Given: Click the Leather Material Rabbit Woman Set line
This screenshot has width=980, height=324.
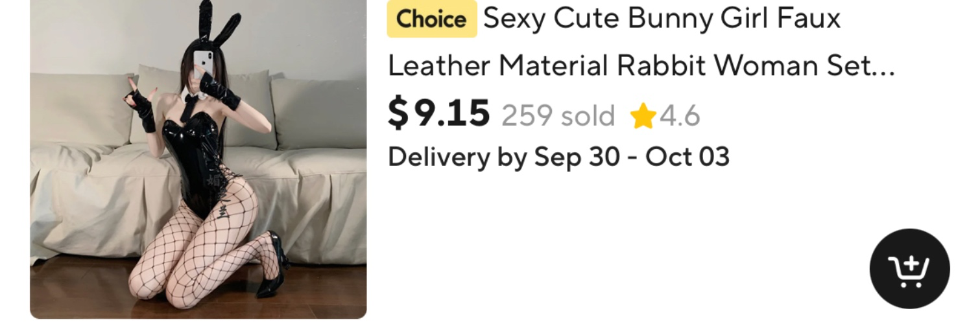Looking at the screenshot, I should 641,66.
